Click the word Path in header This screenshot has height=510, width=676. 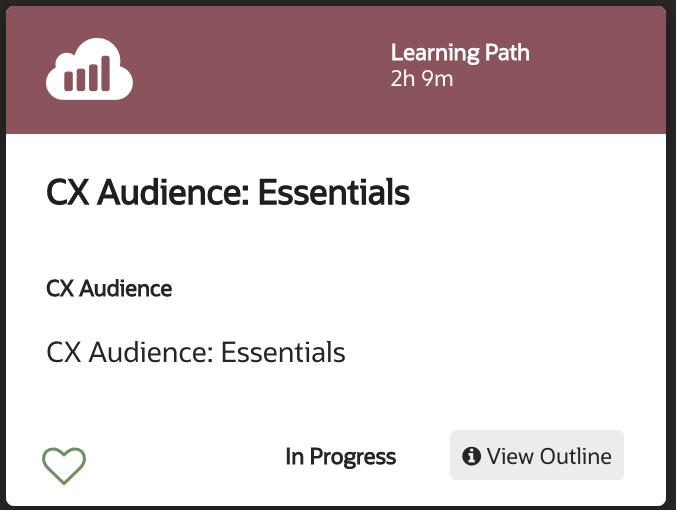coord(507,53)
